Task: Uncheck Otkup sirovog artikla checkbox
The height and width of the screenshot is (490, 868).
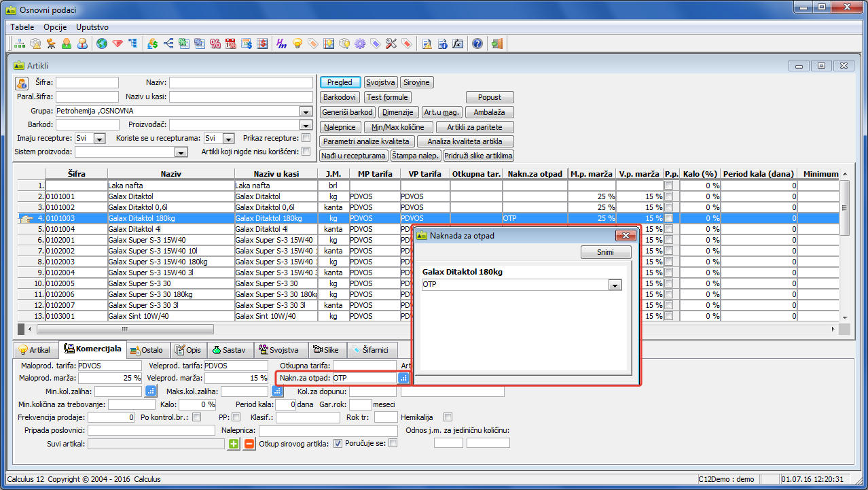Action: pyautogui.click(x=338, y=443)
